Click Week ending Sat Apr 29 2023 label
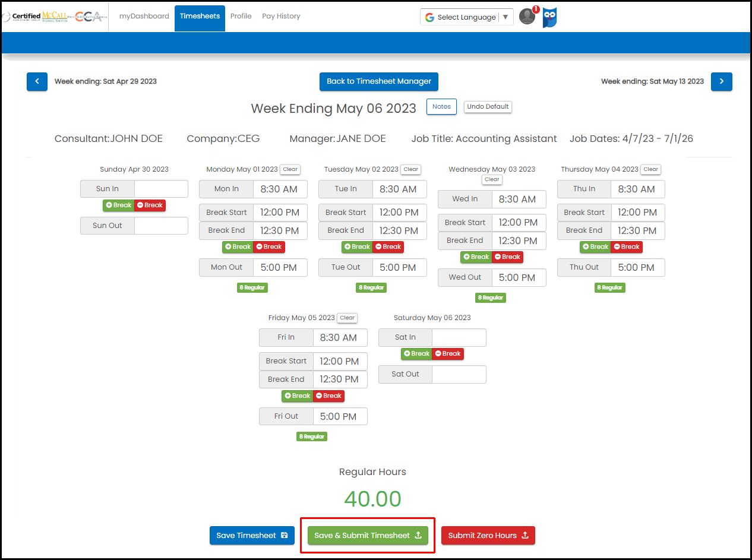 (x=106, y=81)
